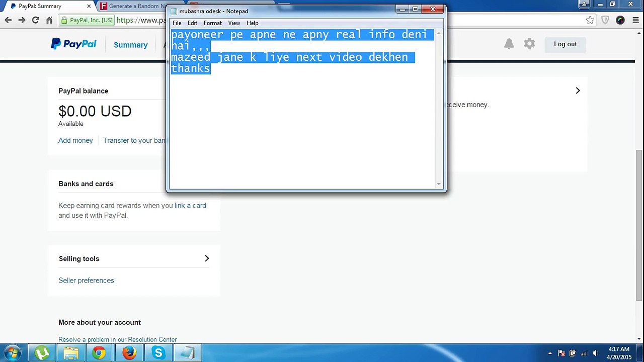Image resolution: width=644 pixels, height=362 pixels.
Task: Switch to Chrome in the taskbar
Action: (99, 353)
